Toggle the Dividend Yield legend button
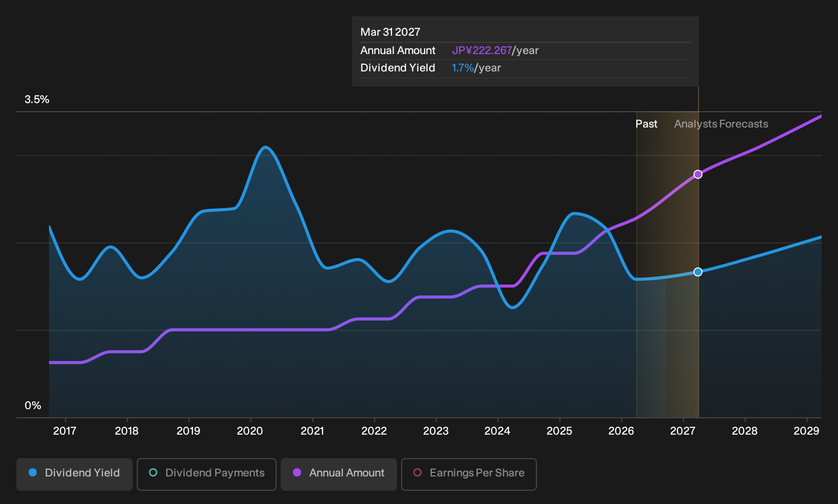Viewport: 838px width, 504px height. pos(75,474)
